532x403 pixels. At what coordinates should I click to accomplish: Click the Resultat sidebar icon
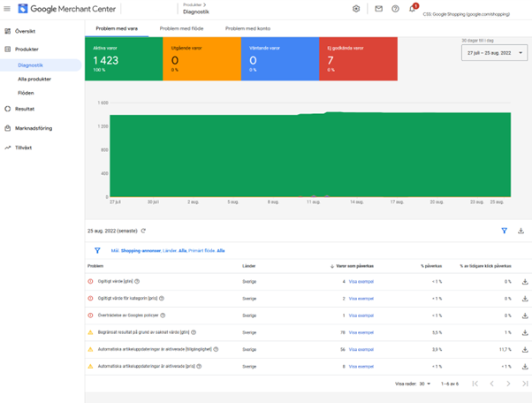7,109
